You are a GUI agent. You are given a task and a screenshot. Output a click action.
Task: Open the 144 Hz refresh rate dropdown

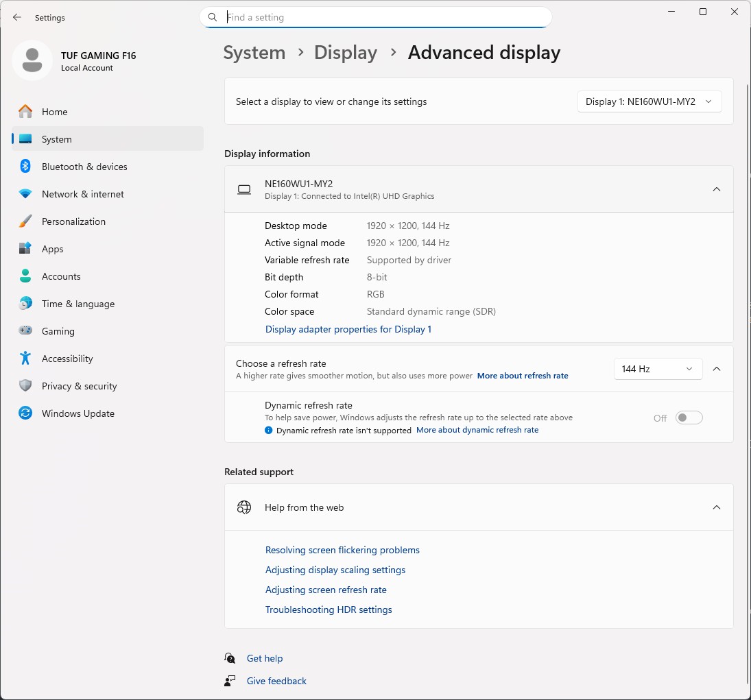point(658,369)
